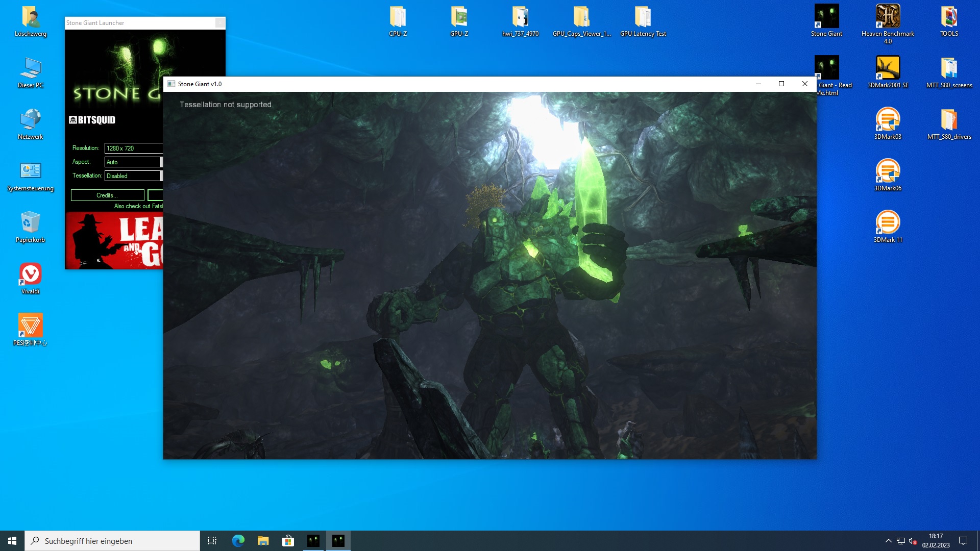Viewport: 980px width, 551px height.
Task: Switch to Stone Giant Launcher taskbar button
Action: click(x=313, y=541)
